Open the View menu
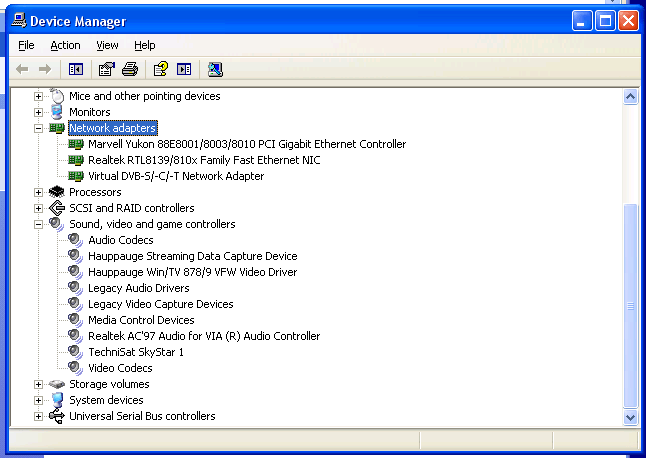The image size is (646, 458). click(x=108, y=45)
